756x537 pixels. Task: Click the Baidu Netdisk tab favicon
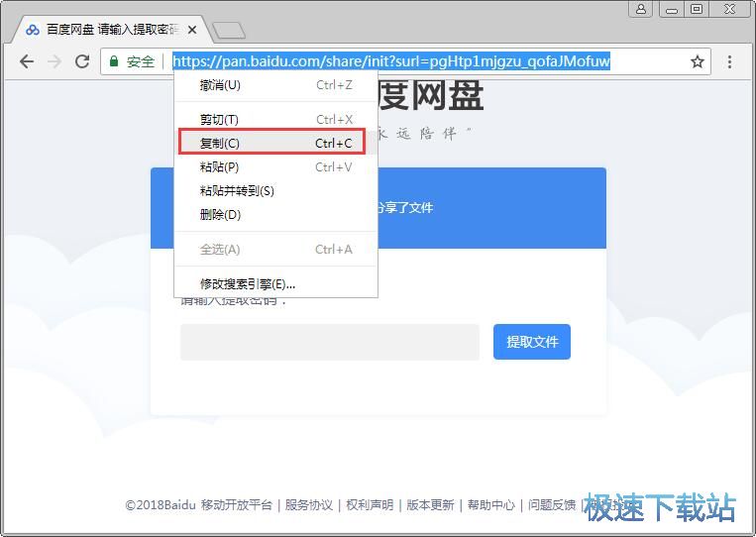tap(33, 30)
